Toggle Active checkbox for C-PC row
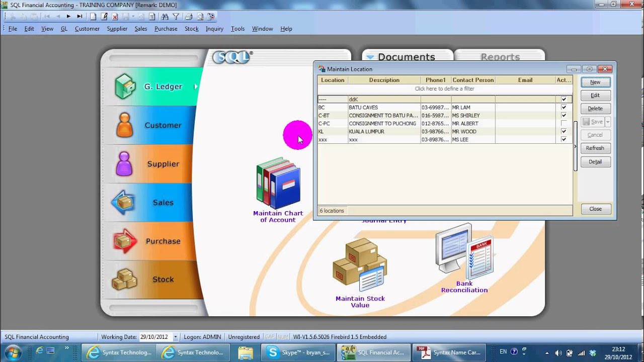The image size is (644, 362). tap(564, 124)
